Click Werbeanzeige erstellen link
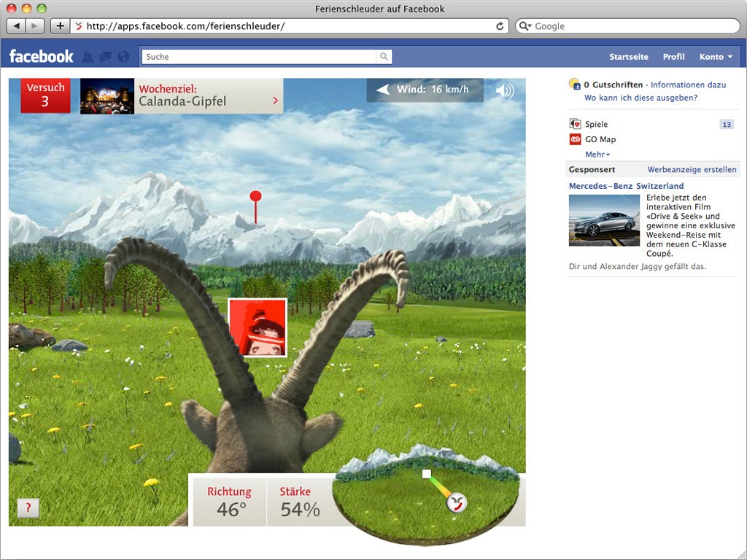 (692, 169)
